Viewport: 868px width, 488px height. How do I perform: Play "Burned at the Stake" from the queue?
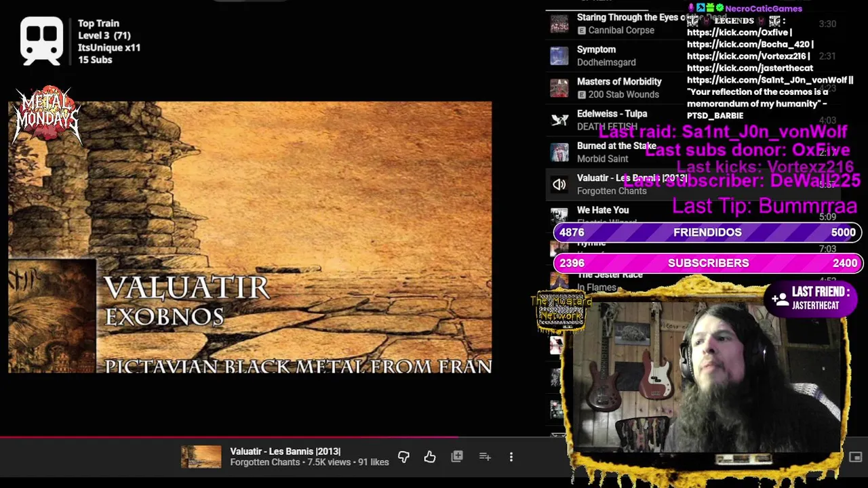[x=616, y=146]
